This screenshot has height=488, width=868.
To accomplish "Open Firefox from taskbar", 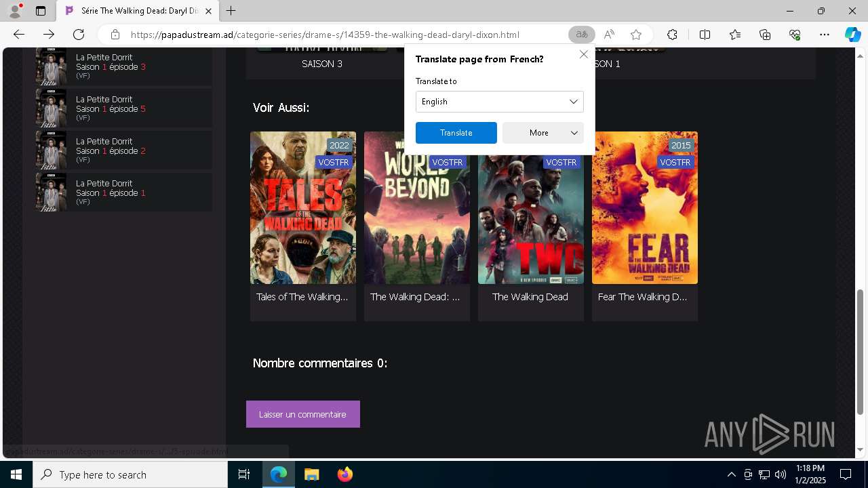I will point(344,474).
